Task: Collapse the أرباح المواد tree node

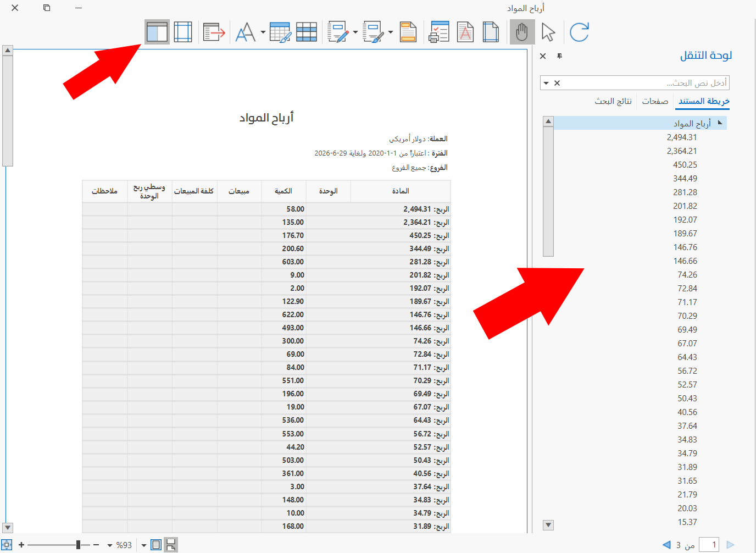Action: [720, 123]
